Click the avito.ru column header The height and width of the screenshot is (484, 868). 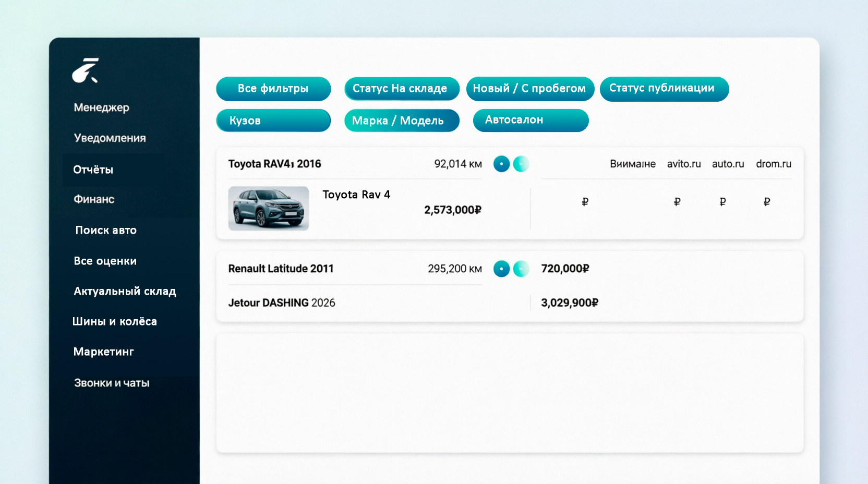[684, 164]
